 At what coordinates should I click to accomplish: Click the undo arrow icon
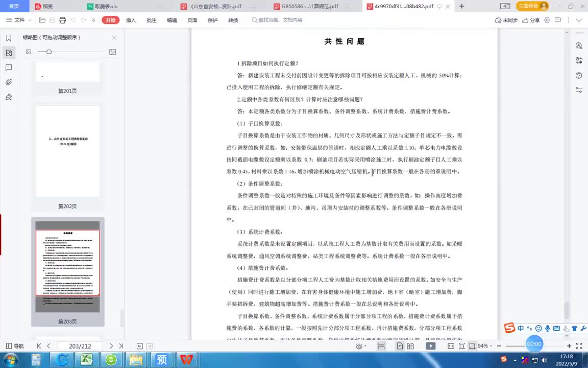(x=73, y=20)
